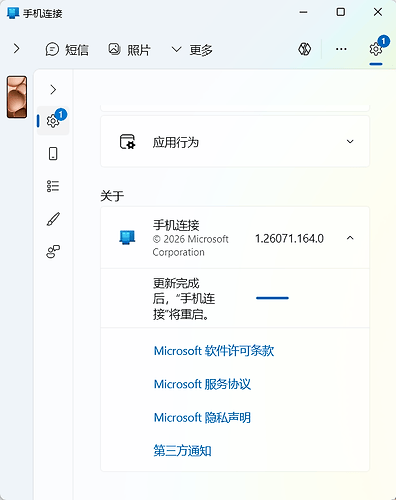The width and height of the screenshot is (396, 500).
Task: Click the Copilot icon in top bar
Action: click(x=304, y=49)
